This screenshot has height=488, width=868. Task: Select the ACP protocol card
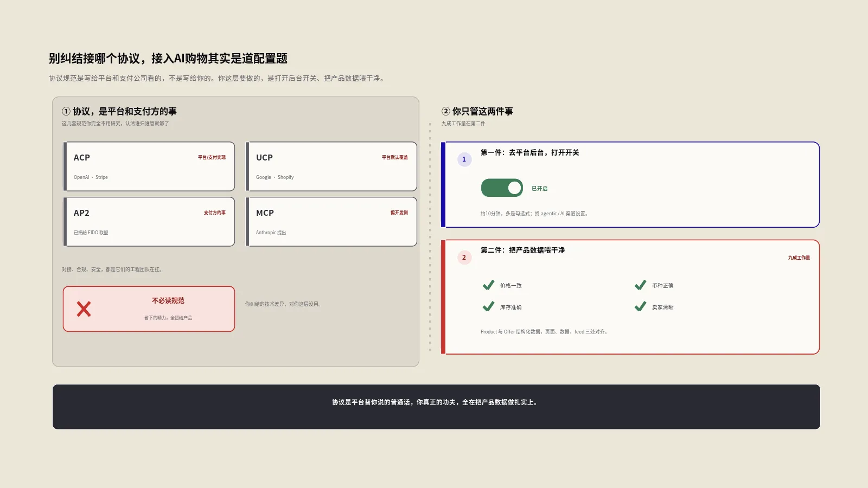pos(149,166)
